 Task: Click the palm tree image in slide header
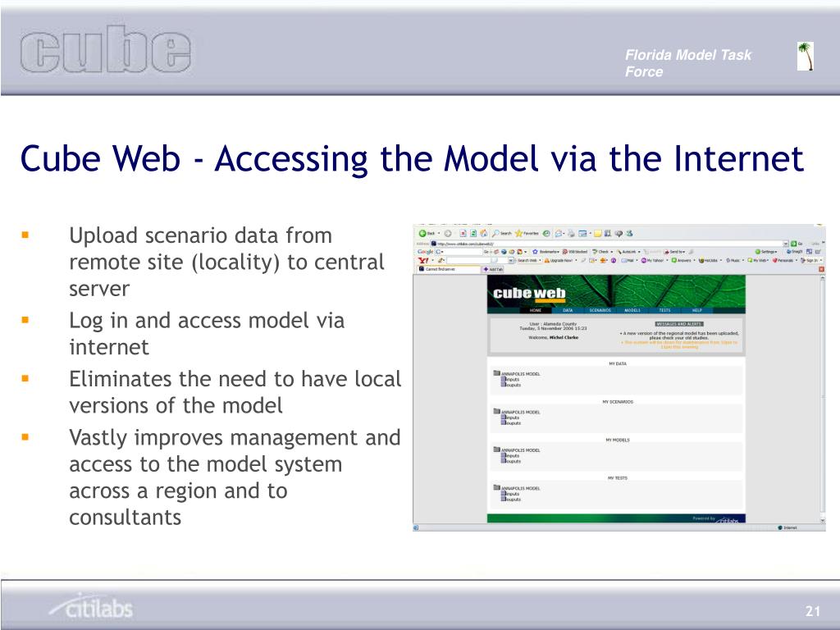806,57
